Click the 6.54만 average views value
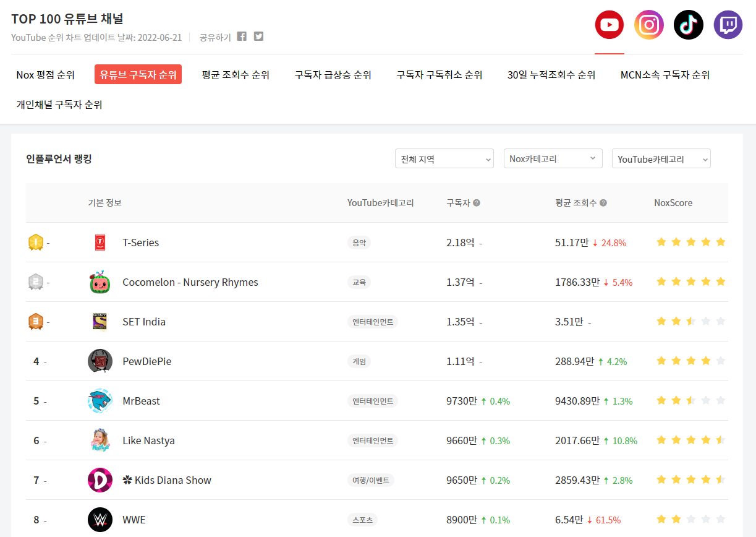Viewport: 756px width, 537px height. (569, 520)
